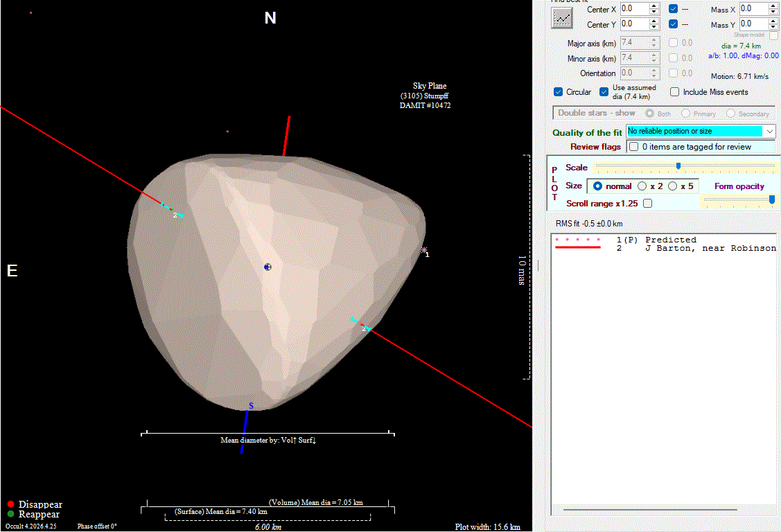Click the Center X value field

635,9
